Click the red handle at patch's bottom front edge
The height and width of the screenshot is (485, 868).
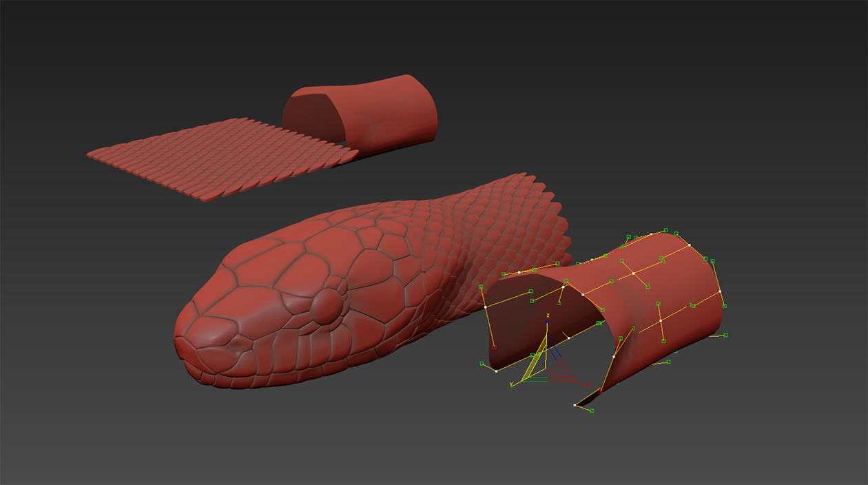pyautogui.click(x=600, y=391)
